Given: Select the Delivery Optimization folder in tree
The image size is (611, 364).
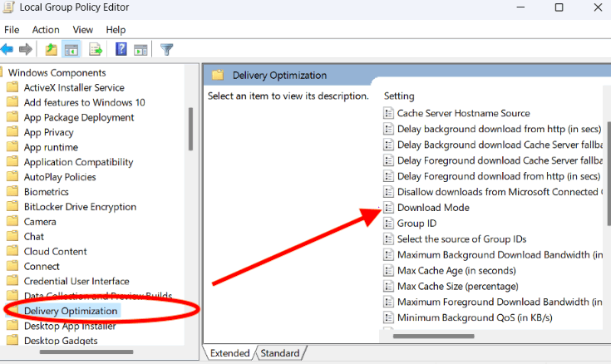Looking at the screenshot, I should pyautogui.click(x=70, y=311).
